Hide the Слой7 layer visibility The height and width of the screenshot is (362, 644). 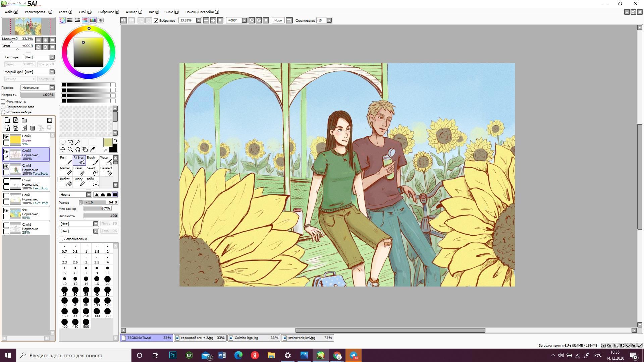coord(6,137)
